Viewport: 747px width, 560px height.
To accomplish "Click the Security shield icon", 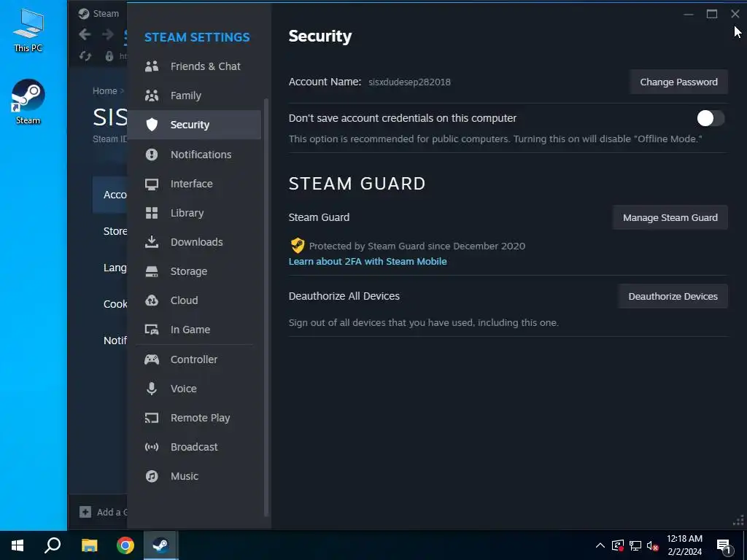I will tap(152, 125).
